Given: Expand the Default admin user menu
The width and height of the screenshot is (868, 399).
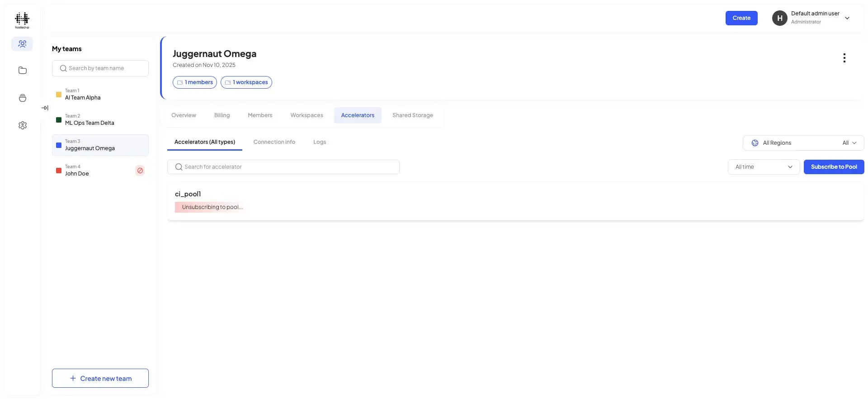Looking at the screenshot, I should (x=847, y=18).
